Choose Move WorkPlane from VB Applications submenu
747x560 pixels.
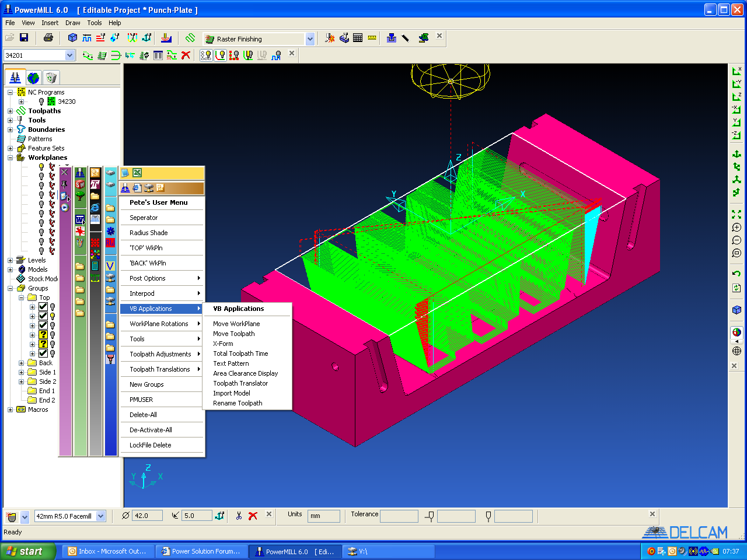pyautogui.click(x=236, y=324)
